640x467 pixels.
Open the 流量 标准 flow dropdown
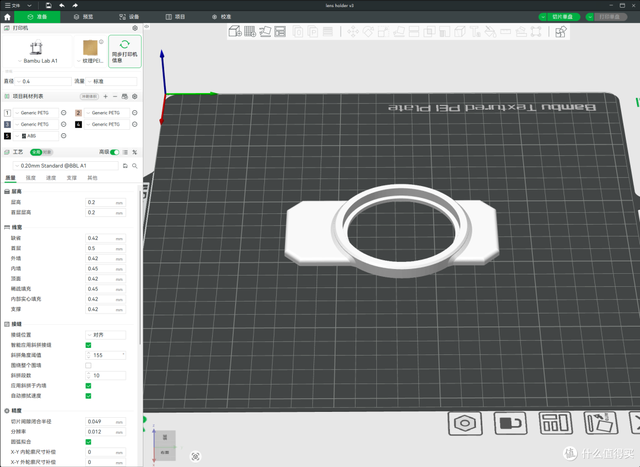pyautogui.click(x=111, y=82)
